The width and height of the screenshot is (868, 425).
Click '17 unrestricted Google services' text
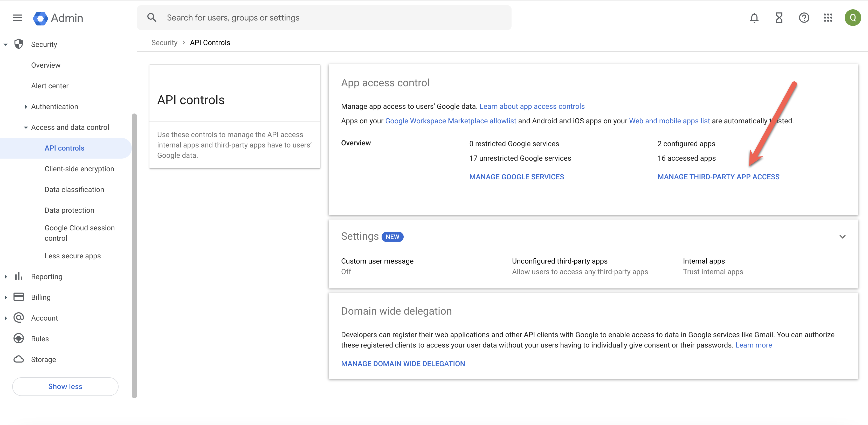click(520, 158)
